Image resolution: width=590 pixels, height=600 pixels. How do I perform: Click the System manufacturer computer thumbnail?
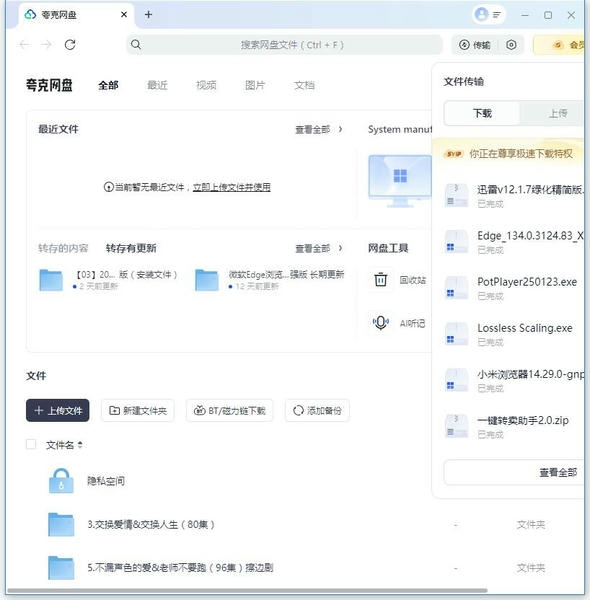400,181
